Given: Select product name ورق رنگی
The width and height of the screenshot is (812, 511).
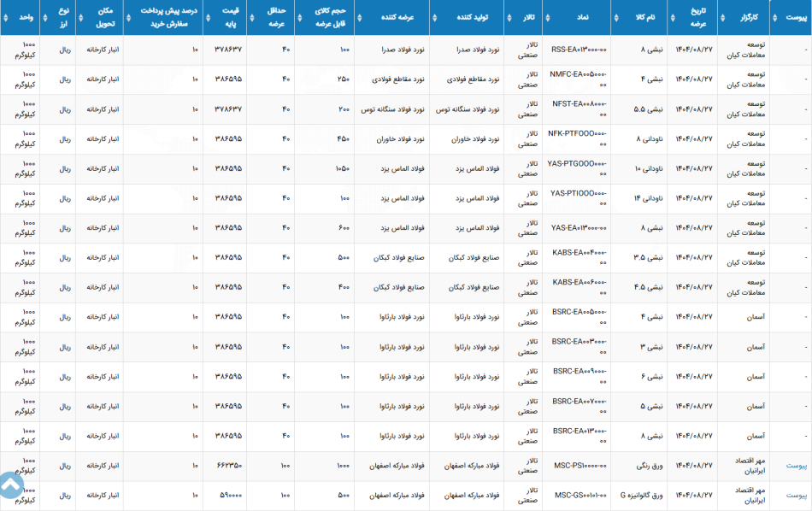Looking at the screenshot, I should (650, 466).
